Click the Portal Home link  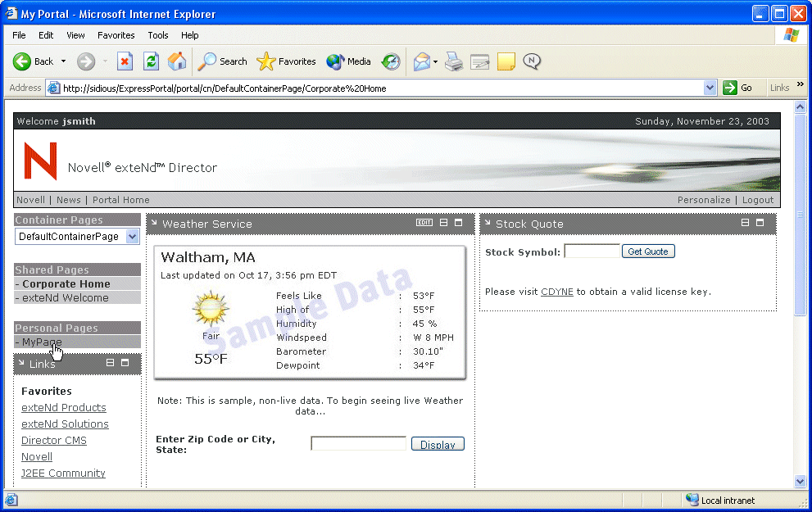(x=120, y=200)
